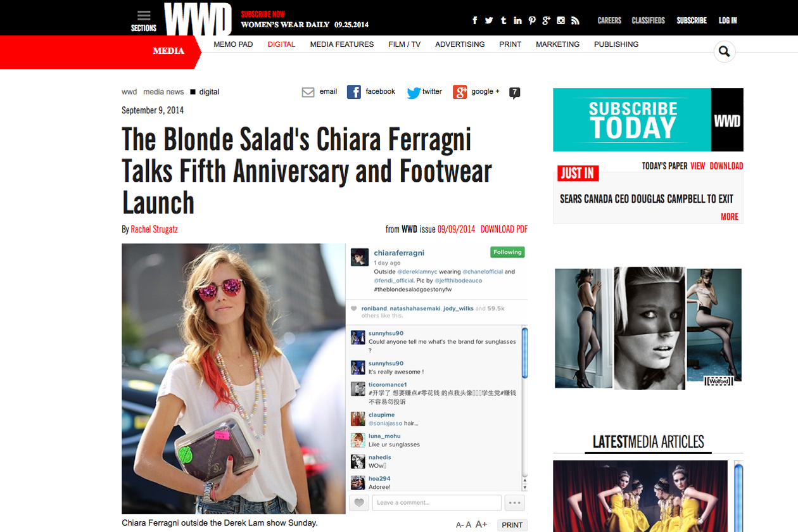This screenshot has width=798, height=532.
Task: Open the Memo Pad tab
Action: [x=233, y=44]
